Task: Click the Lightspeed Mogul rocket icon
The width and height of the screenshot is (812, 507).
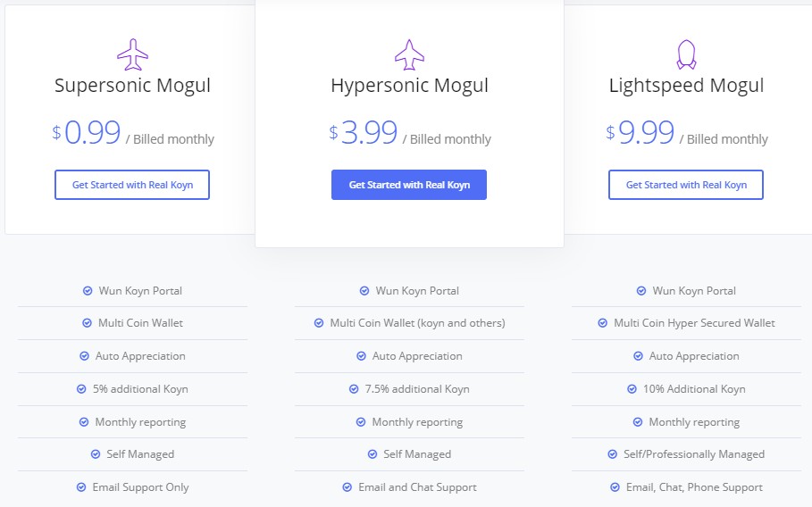Action: 686,54
